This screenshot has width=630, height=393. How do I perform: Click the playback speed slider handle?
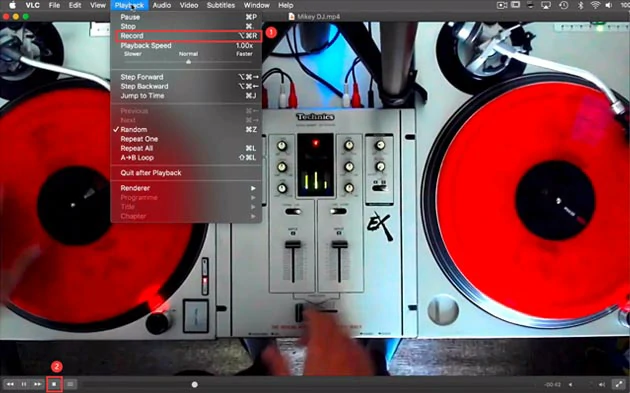188,62
